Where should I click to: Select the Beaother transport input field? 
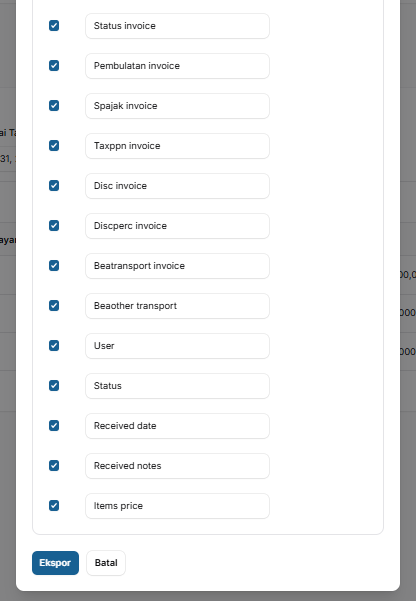(x=177, y=306)
